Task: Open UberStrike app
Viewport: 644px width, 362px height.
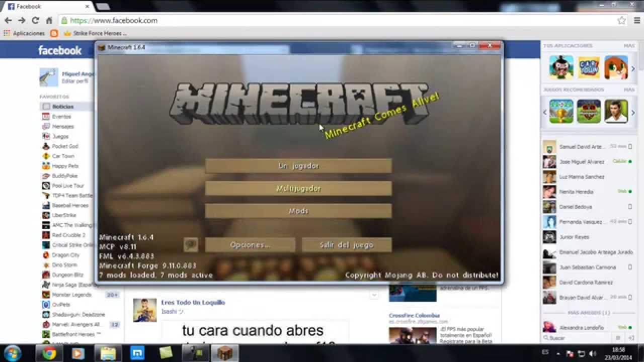Action: (63, 215)
